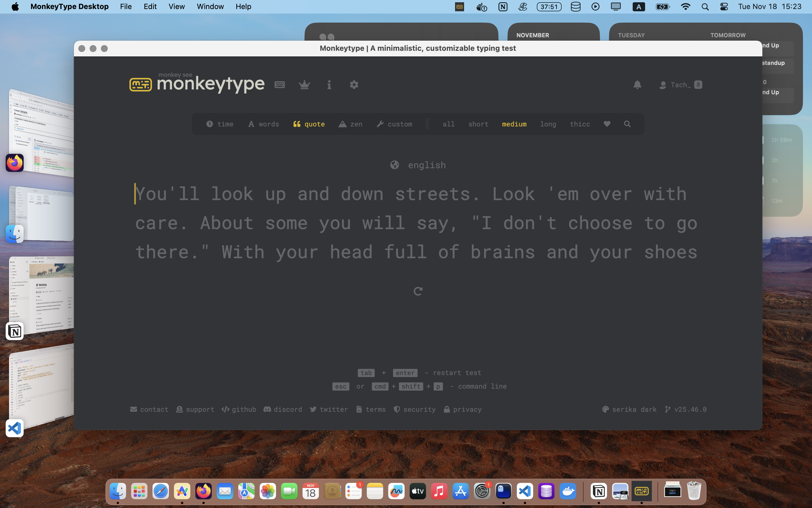Choose the short quote length
The height and width of the screenshot is (508, 812).
pyautogui.click(x=478, y=124)
